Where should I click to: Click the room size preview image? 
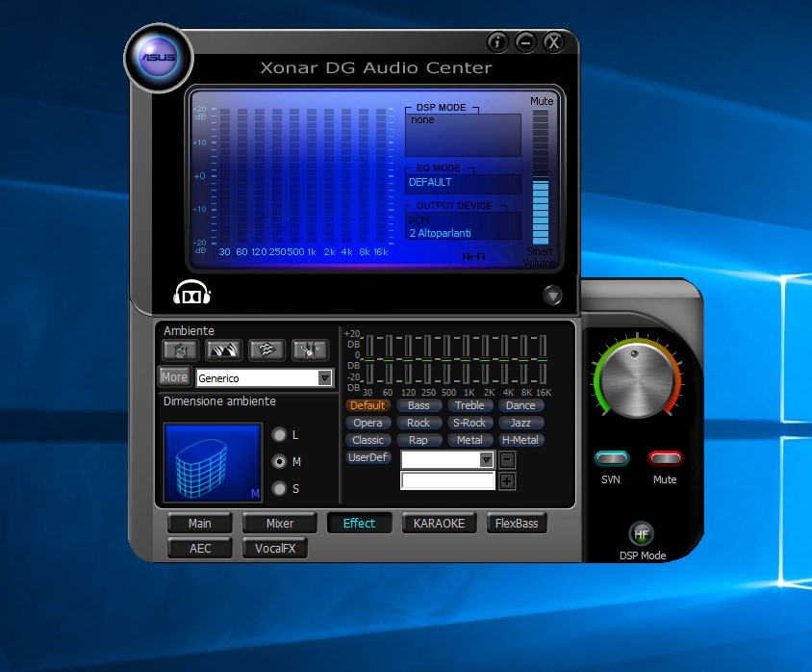coord(213,462)
